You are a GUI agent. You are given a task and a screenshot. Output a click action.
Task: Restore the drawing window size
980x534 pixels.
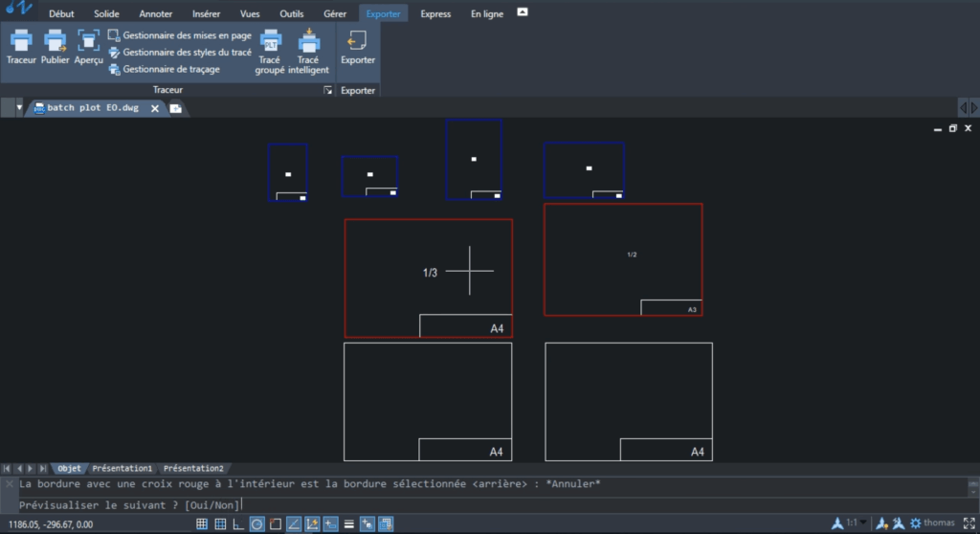pyautogui.click(x=952, y=128)
